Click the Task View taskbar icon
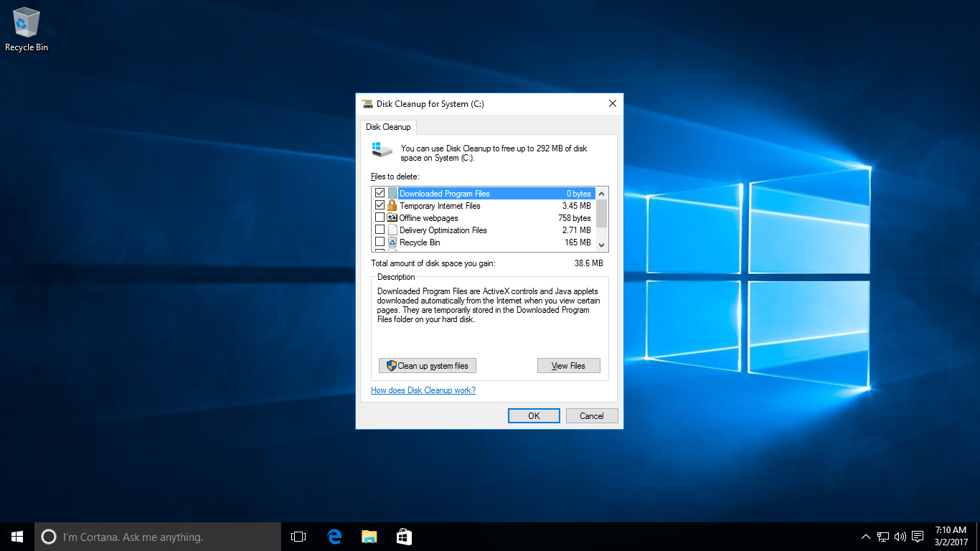 [x=298, y=536]
